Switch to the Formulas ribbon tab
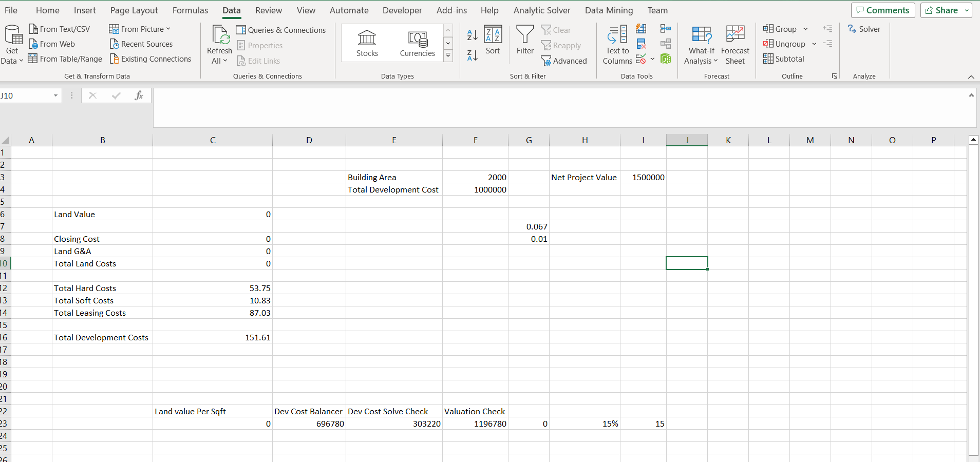 click(x=190, y=10)
